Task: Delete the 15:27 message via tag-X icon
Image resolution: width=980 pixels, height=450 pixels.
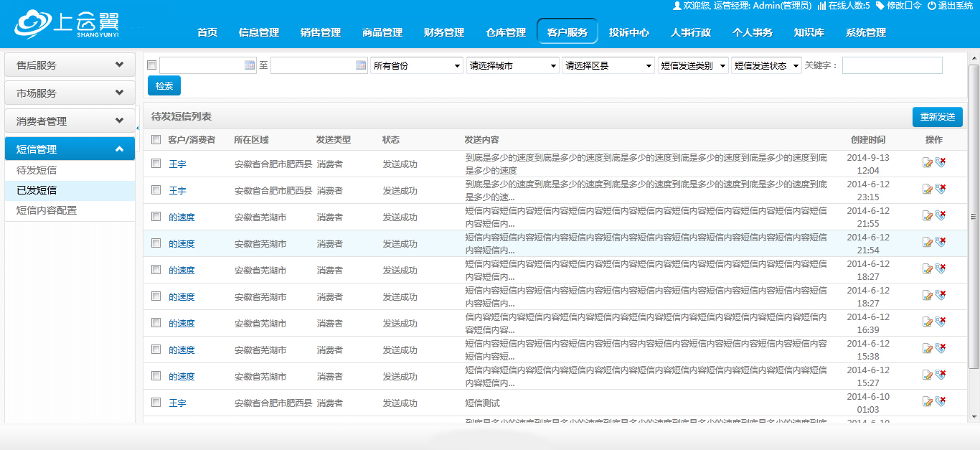Action: 941,375
